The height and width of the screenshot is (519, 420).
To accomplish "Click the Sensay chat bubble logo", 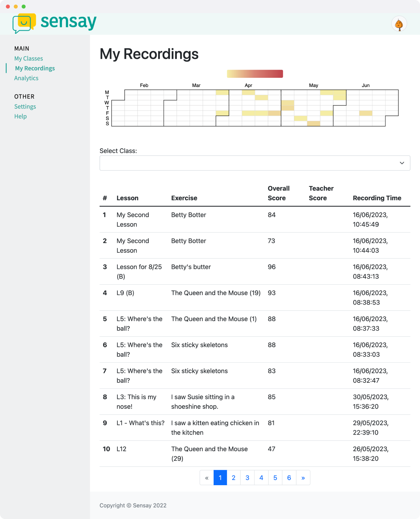I will (24, 23).
